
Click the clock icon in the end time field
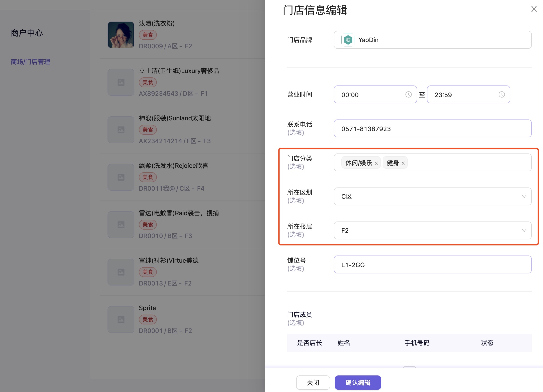(x=502, y=94)
